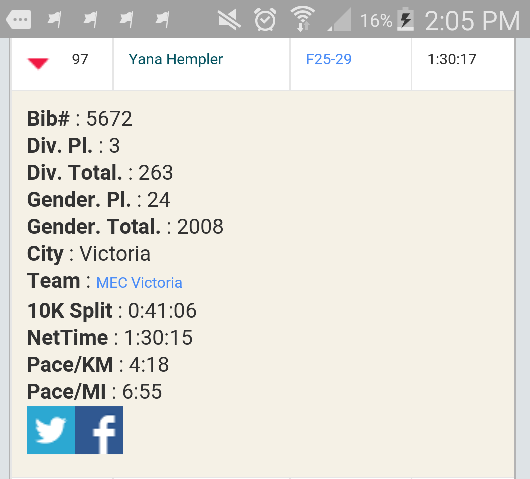Tap the first flag notification icon
This screenshot has width=530, height=479.
point(54,19)
